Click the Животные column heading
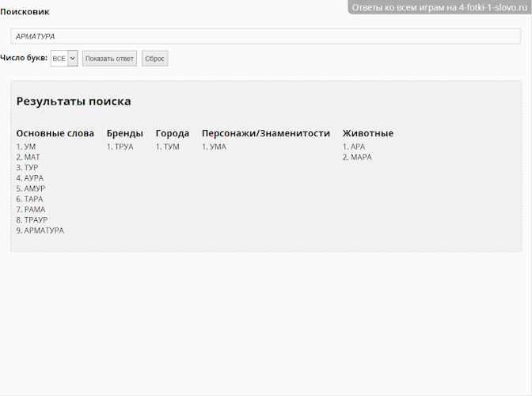The image size is (532, 396). 368,133
